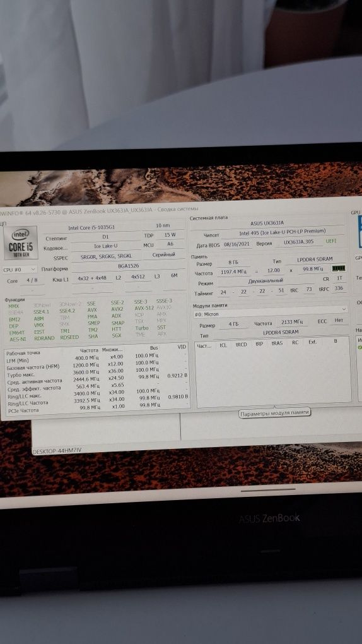362x644 pixels.
Task: Click the SSPEC value 'SRG0R, SRGKG, SRGKL'
Action: click(107, 257)
